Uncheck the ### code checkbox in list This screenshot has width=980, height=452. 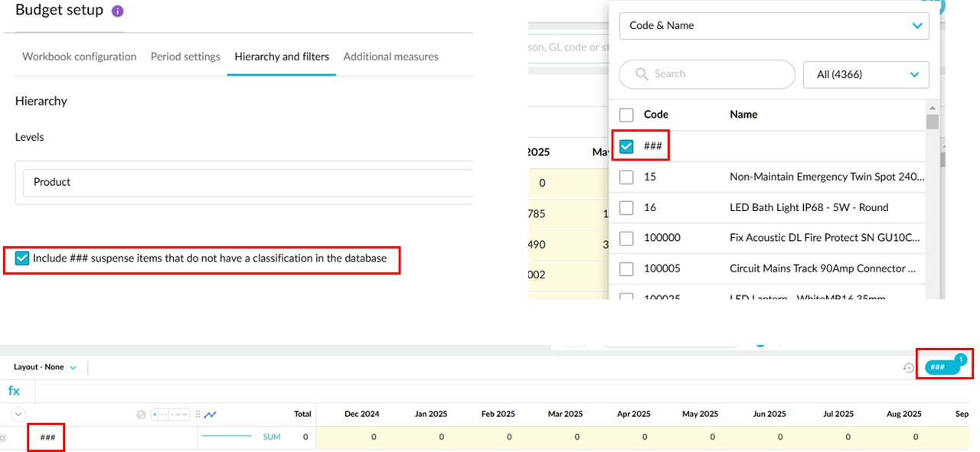(626, 146)
